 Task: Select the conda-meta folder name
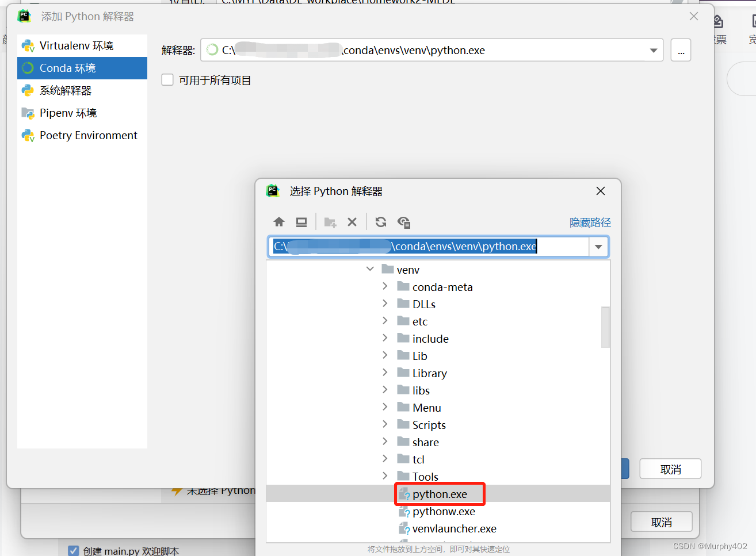click(x=442, y=287)
